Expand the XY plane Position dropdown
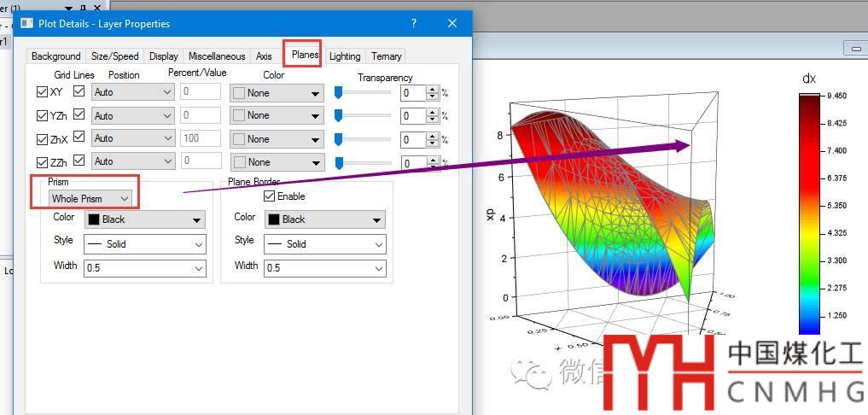This screenshot has height=415, width=868. click(133, 92)
